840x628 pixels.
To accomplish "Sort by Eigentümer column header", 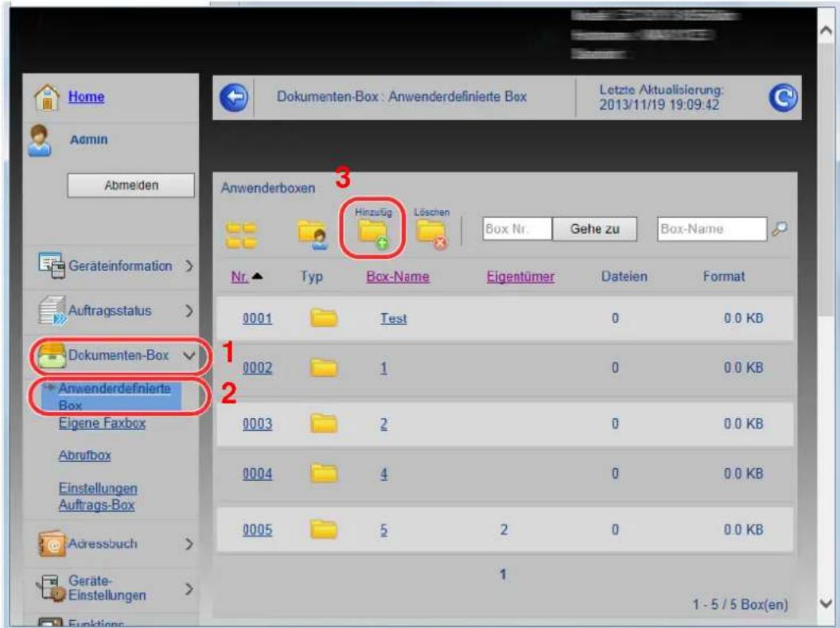I will pos(520,277).
